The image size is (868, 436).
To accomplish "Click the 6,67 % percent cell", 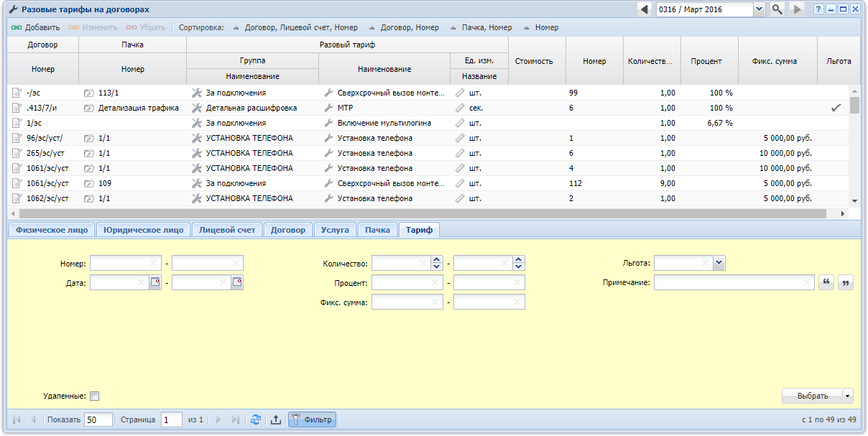I will tap(709, 123).
